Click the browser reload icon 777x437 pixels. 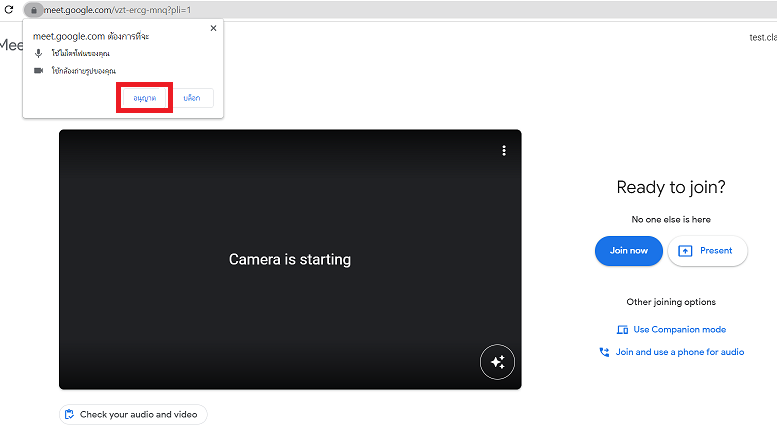click(9, 9)
